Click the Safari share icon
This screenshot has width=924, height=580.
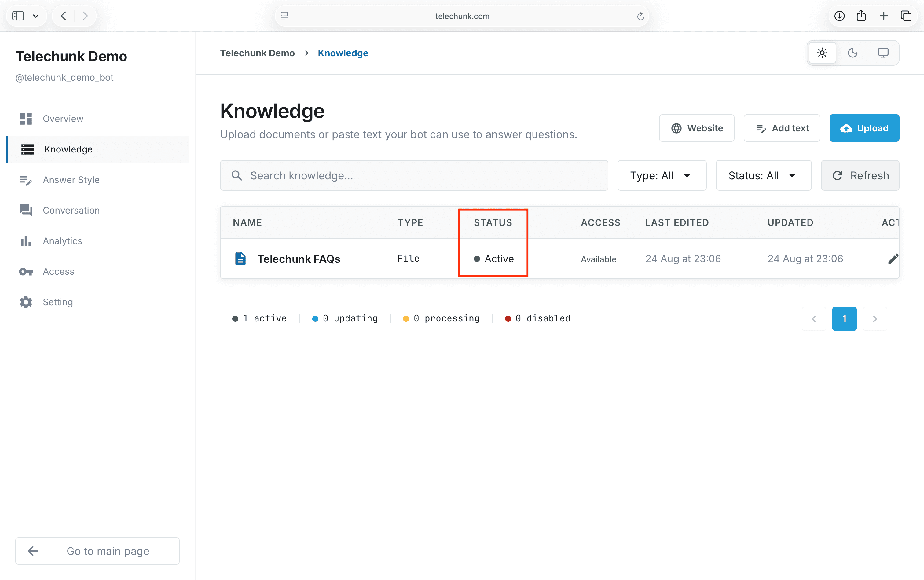click(861, 16)
